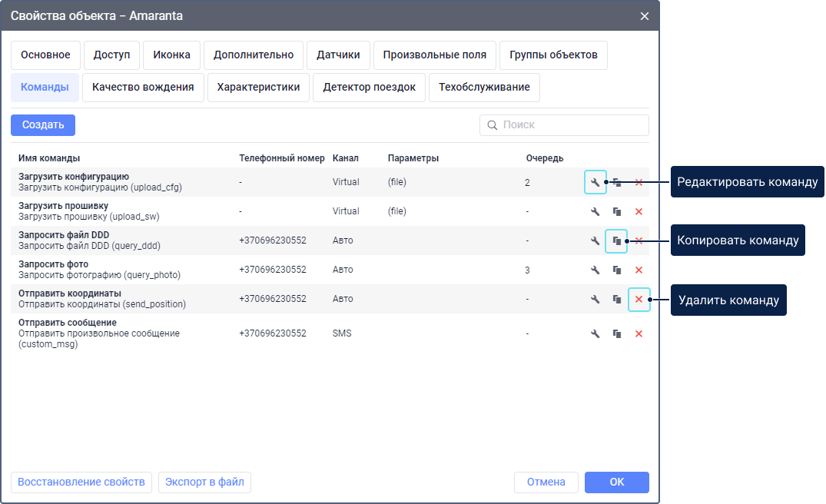This screenshot has width=826, height=504.
Task: Select the Техобслуживание tab
Action: (x=484, y=88)
